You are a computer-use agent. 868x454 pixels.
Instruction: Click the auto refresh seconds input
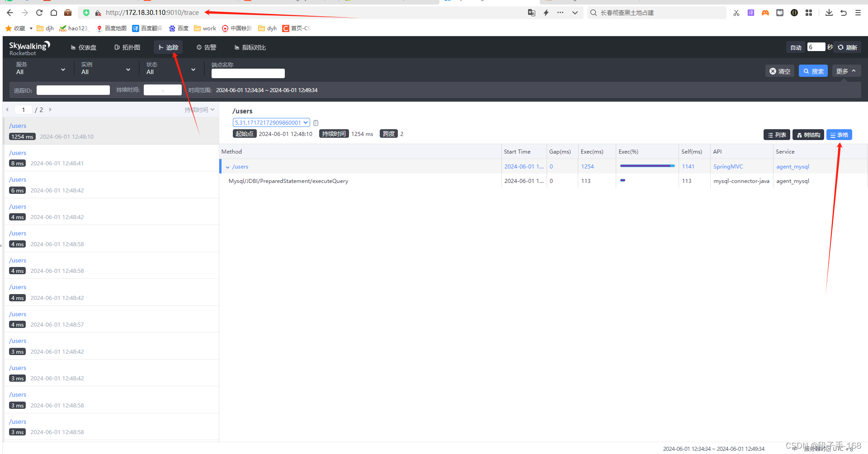tap(816, 47)
